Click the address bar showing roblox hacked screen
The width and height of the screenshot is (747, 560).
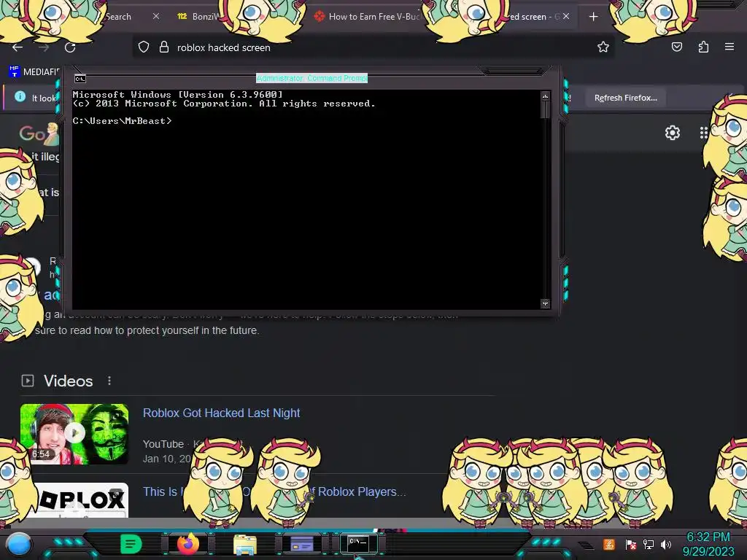371,47
